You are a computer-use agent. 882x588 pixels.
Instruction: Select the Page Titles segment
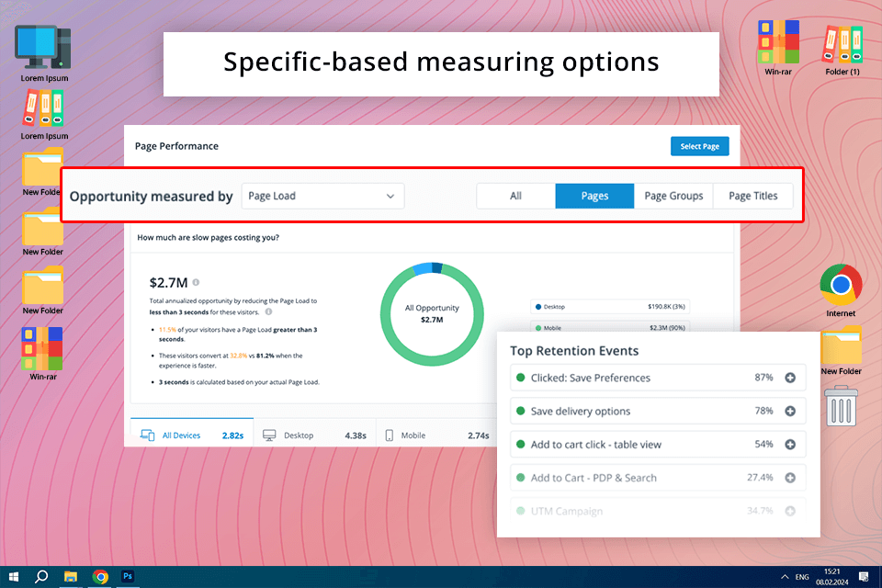coord(752,196)
